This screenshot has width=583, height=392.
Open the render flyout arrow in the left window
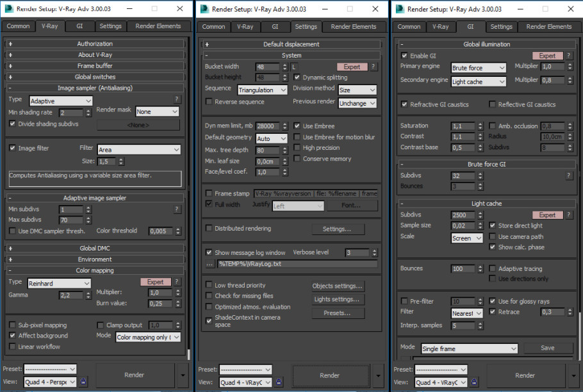(x=183, y=375)
